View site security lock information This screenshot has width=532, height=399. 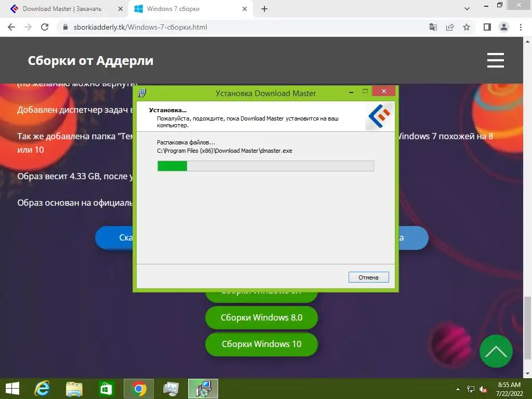(65, 27)
